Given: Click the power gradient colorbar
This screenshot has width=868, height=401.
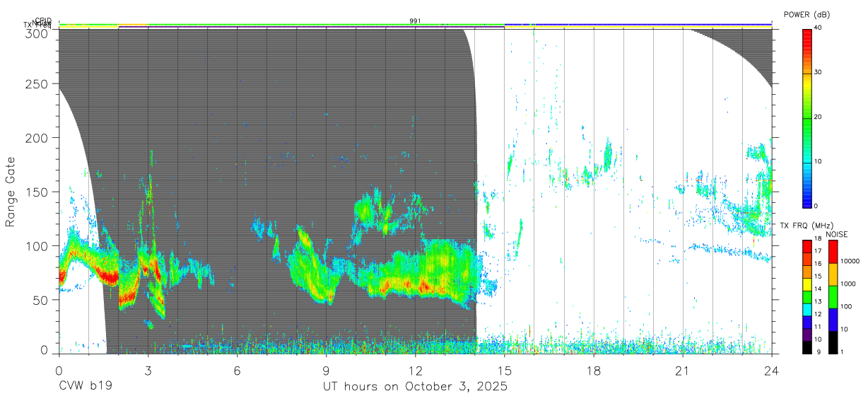Looking at the screenshot, I should (807, 117).
